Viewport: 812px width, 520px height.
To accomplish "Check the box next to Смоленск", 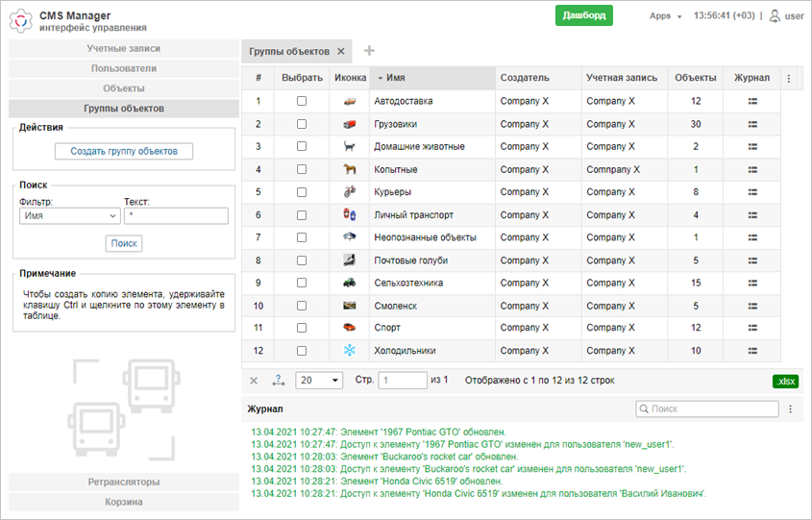I will [x=302, y=306].
